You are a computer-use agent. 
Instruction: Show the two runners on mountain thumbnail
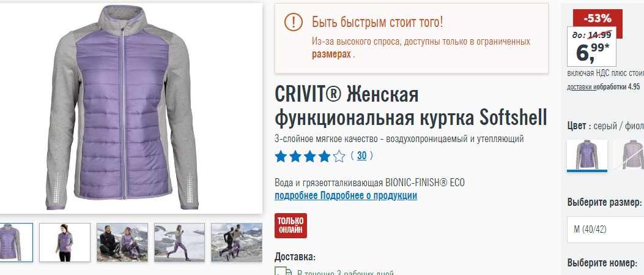coord(237,242)
